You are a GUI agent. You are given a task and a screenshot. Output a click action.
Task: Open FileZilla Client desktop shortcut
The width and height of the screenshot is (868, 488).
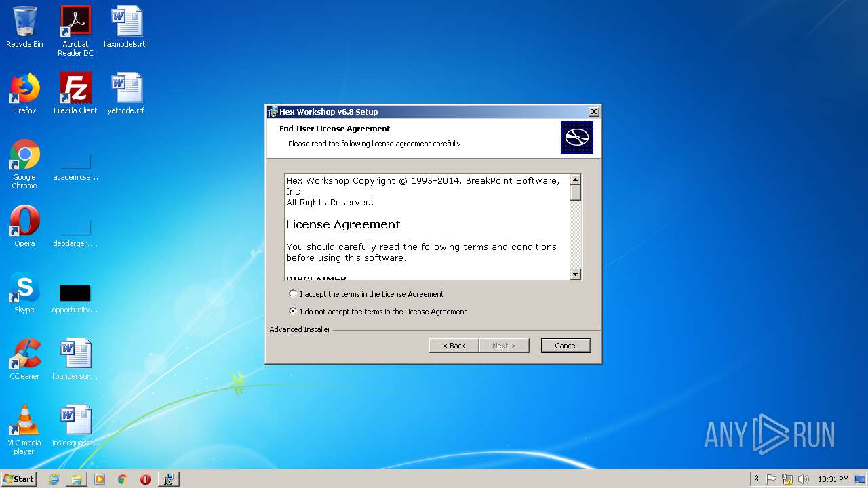75,94
